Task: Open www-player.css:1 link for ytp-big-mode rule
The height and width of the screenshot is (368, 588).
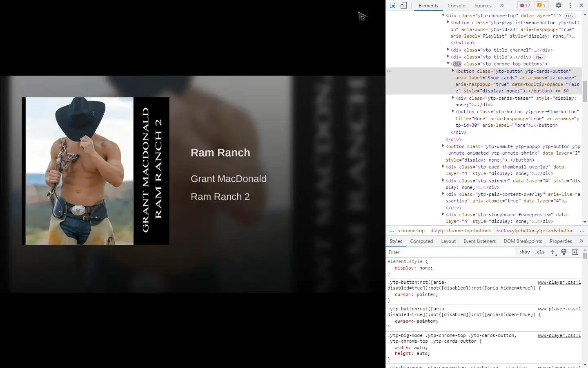Action: [559, 336]
